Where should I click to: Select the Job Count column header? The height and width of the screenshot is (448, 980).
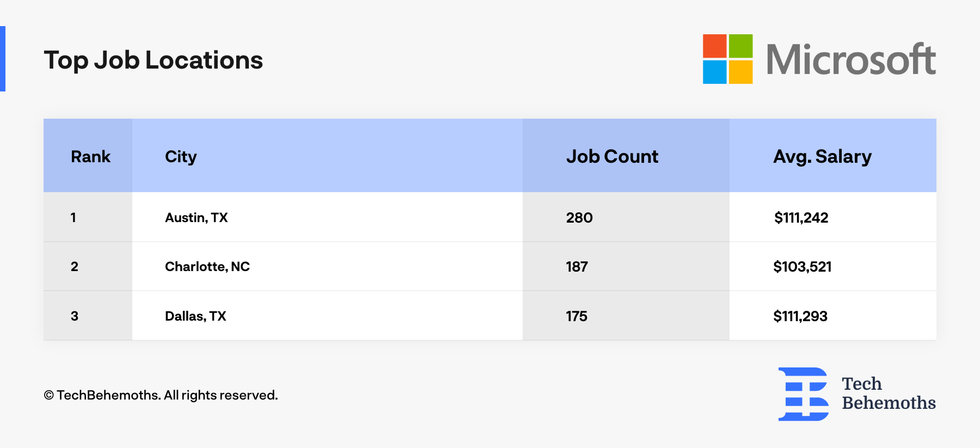[x=612, y=157]
